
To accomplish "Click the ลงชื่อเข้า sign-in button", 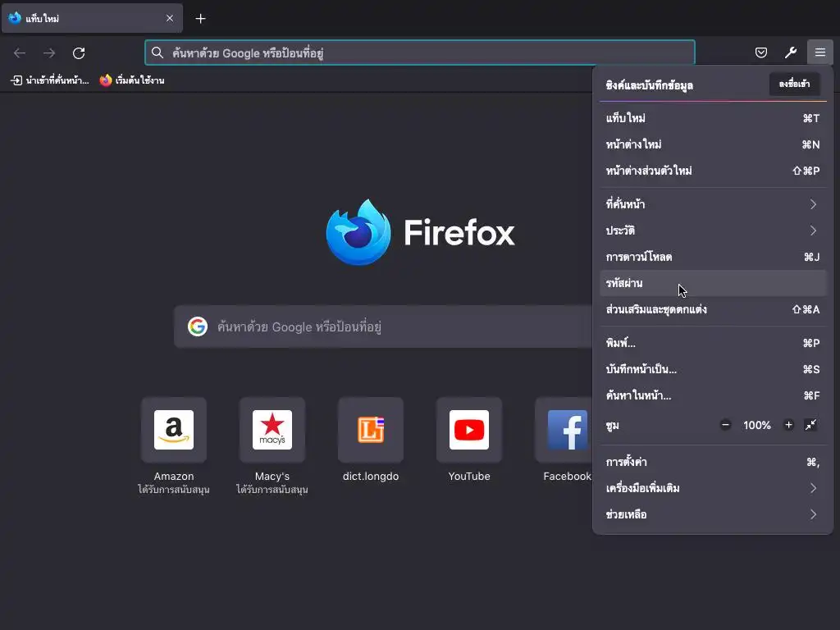I will [794, 84].
